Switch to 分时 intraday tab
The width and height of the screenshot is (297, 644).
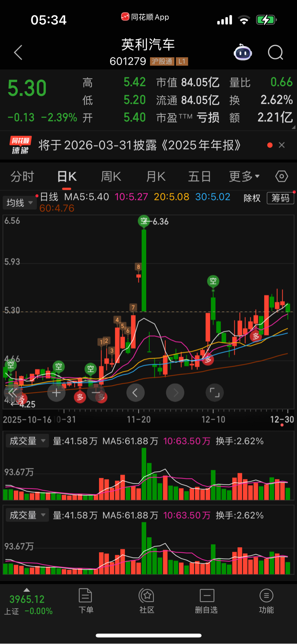(x=22, y=177)
